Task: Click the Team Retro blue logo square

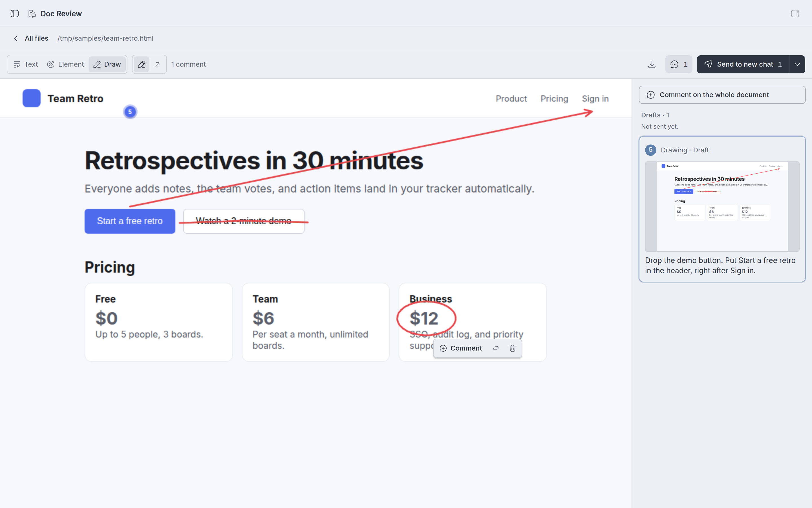Action: [32, 98]
